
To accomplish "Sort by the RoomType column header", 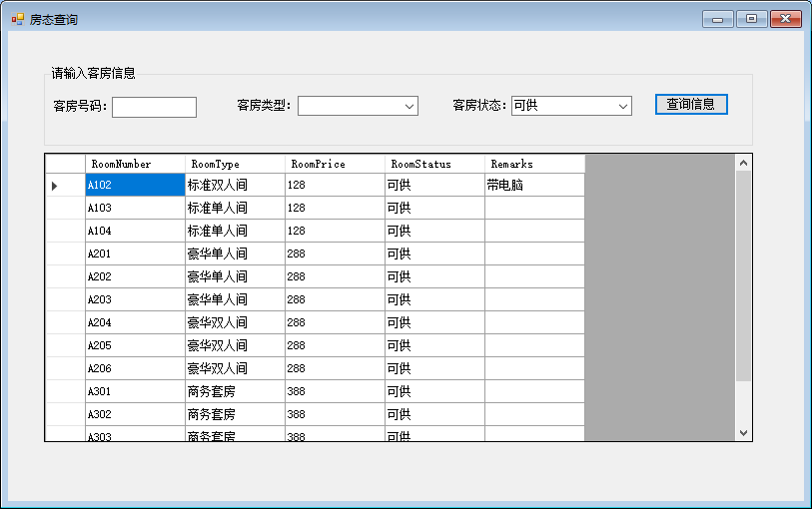I will tap(235, 164).
